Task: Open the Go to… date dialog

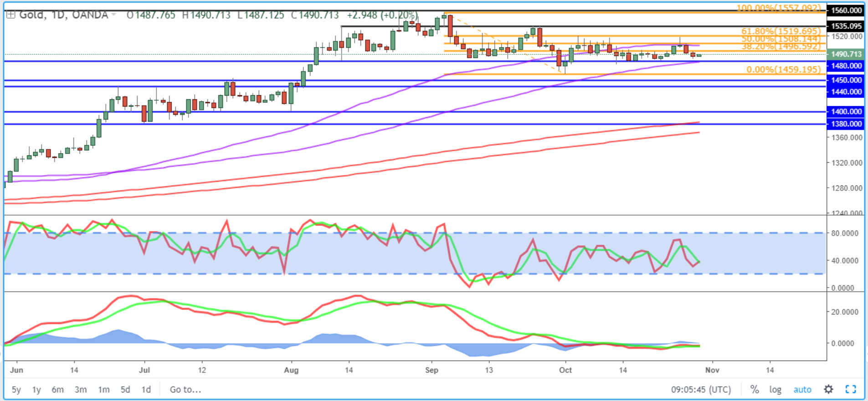Action: [185, 390]
